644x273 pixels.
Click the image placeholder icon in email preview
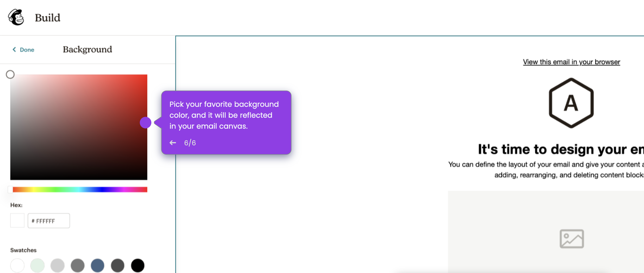pos(572,238)
